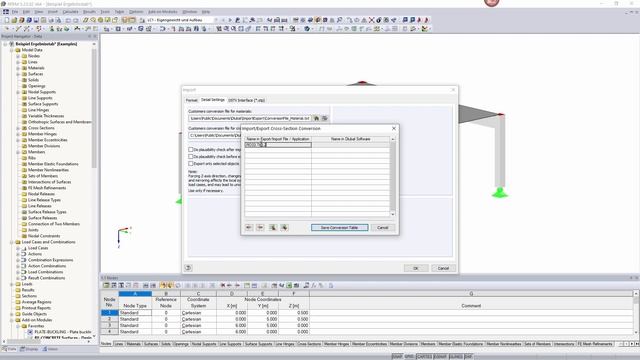The image size is (640, 360).
Task: Enable plausibility check after import checkbox
Action: point(191,150)
